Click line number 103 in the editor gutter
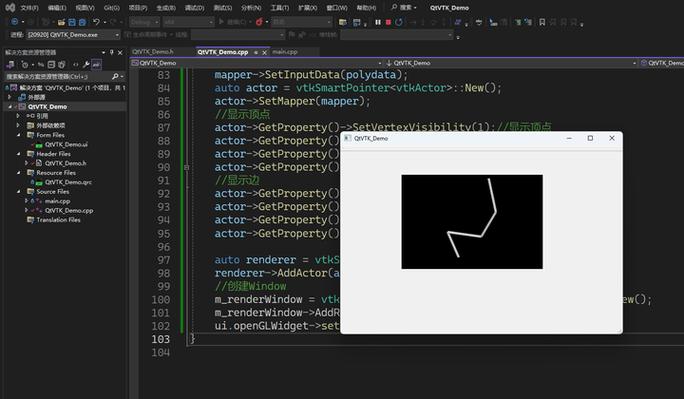The width and height of the screenshot is (684, 399). 161,339
